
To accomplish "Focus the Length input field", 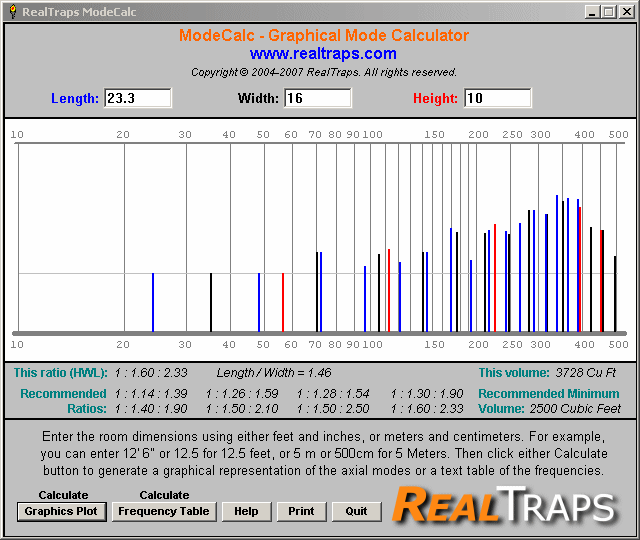I will (x=138, y=98).
